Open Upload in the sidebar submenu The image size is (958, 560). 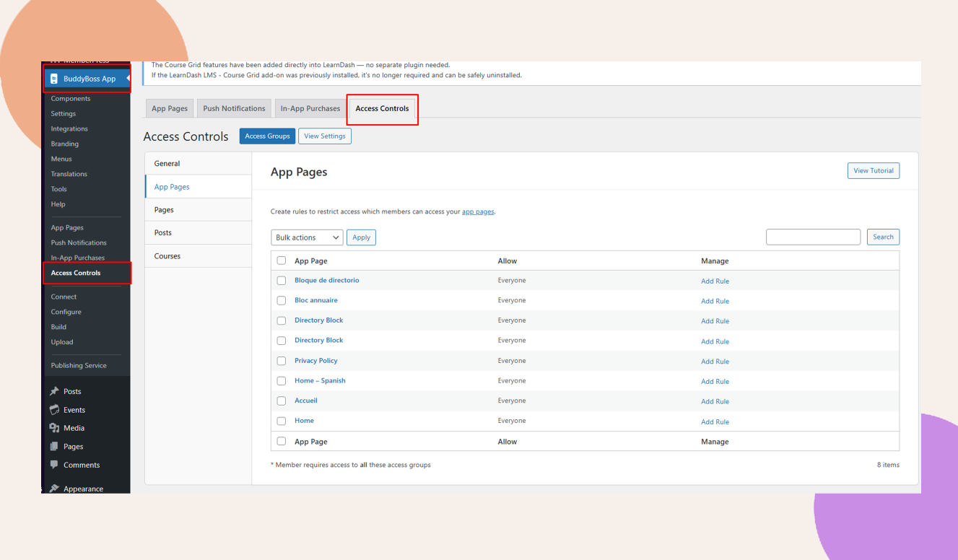[x=62, y=342]
